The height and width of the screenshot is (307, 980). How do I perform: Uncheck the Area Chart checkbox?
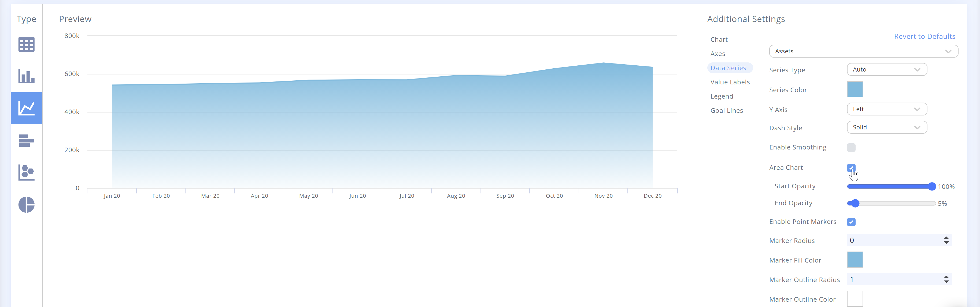click(x=851, y=167)
